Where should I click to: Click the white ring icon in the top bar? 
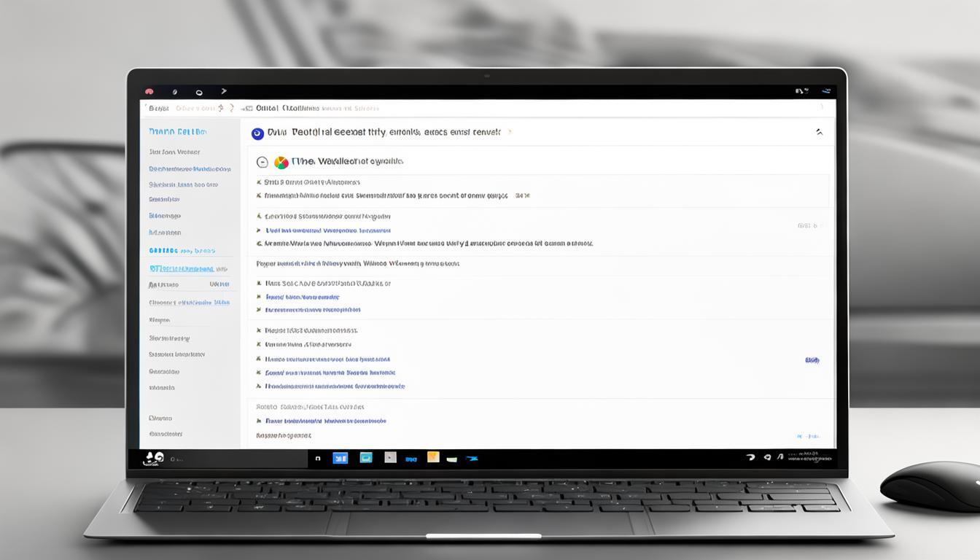pyautogui.click(x=198, y=93)
